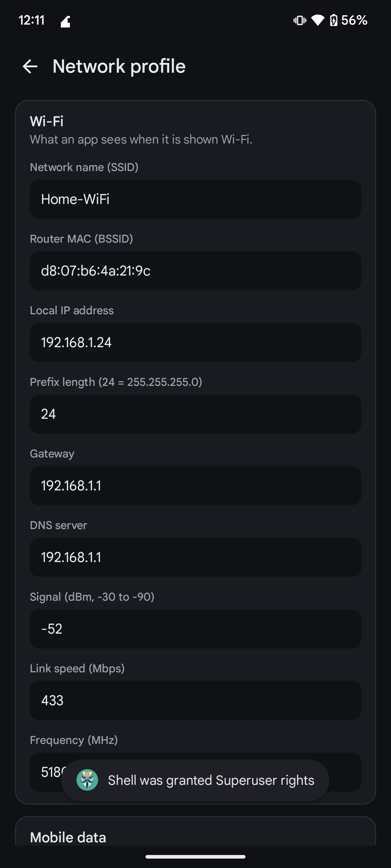Image resolution: width=391 pixels, height=868 pixels.
Task: Edit the Local IP address field
Action: pyautogui.click(x=195, y=342)
